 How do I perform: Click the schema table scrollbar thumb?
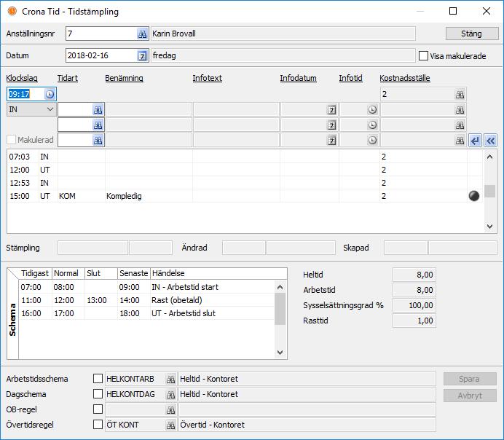pyautogui.click(x=280, y=309)
